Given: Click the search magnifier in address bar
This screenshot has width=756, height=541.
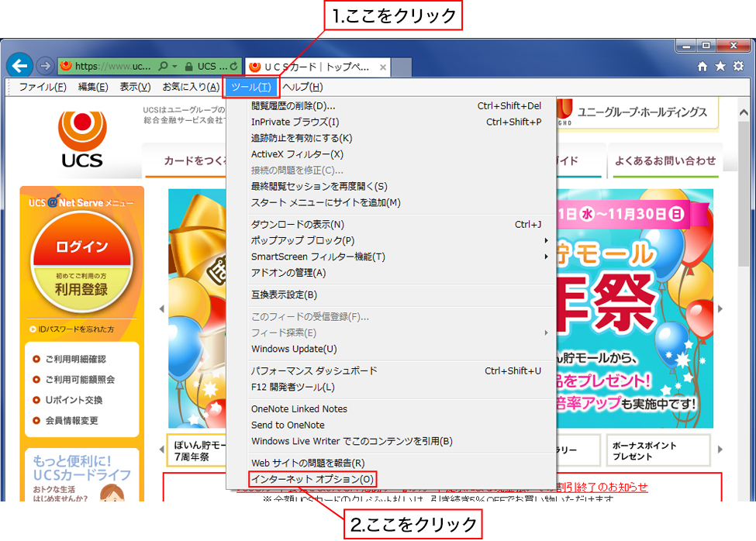Looking at the screenshot, I should click(163, 66).
